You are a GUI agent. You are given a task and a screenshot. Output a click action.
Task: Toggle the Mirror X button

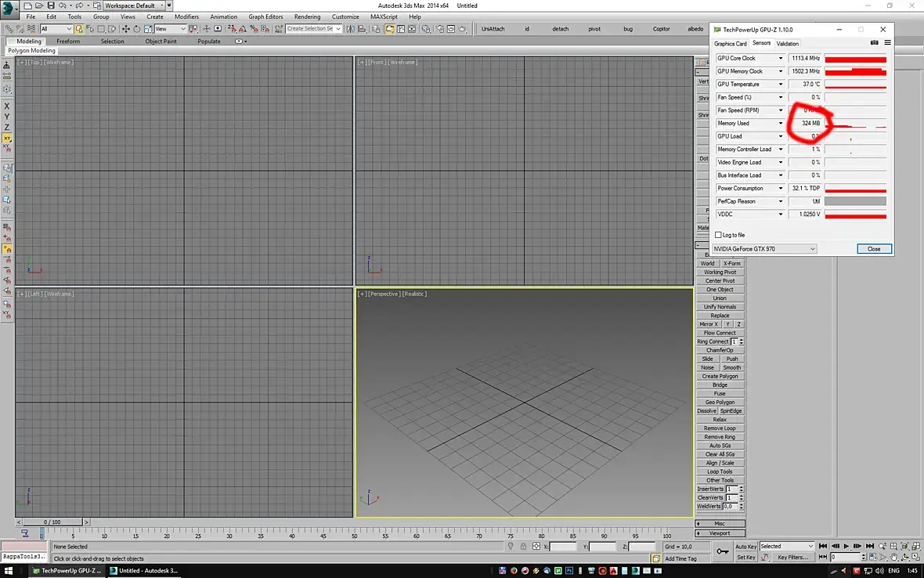tap(709, 324)
